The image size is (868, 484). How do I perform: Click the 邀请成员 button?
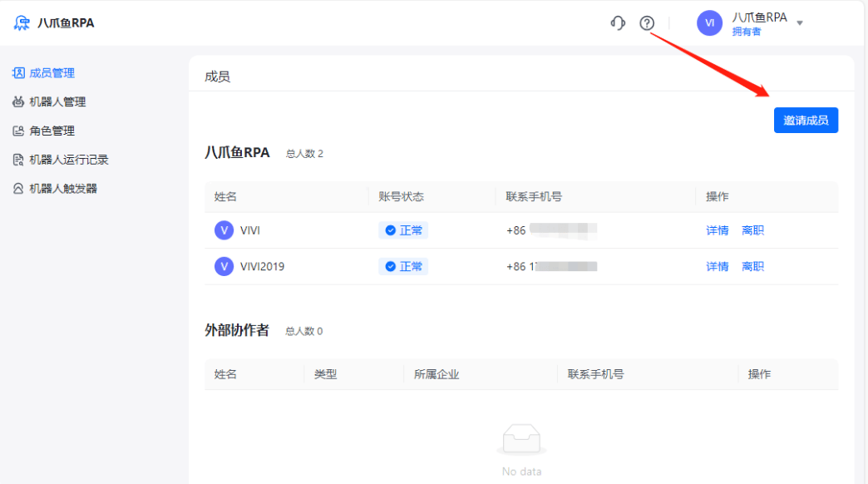tap(806, 121)
